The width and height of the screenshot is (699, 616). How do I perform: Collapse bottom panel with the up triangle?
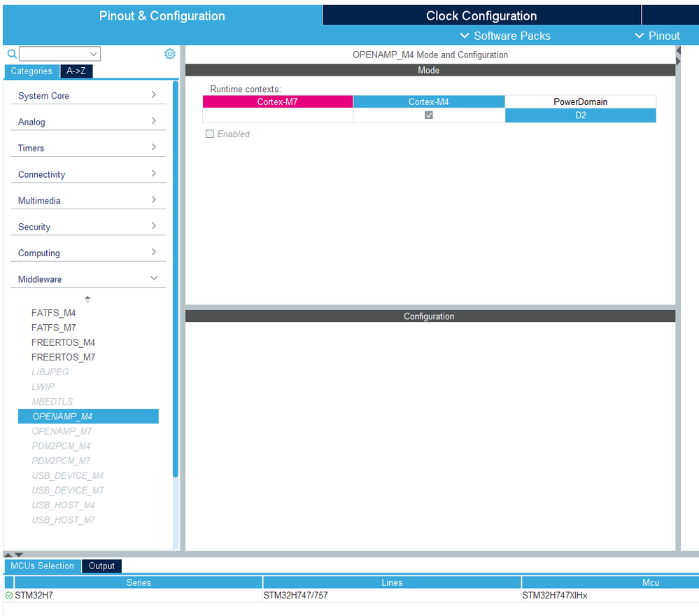[8, 555]
